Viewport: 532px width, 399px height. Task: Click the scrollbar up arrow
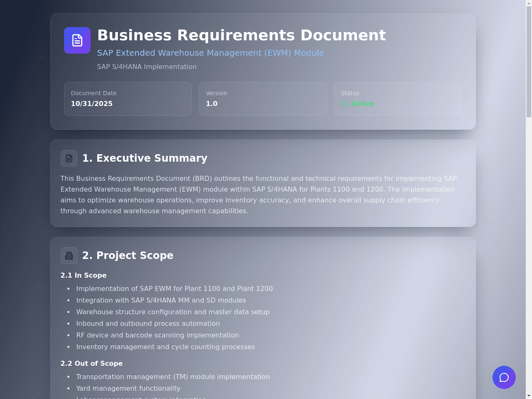pyautogui.click(x=529, y=3)
